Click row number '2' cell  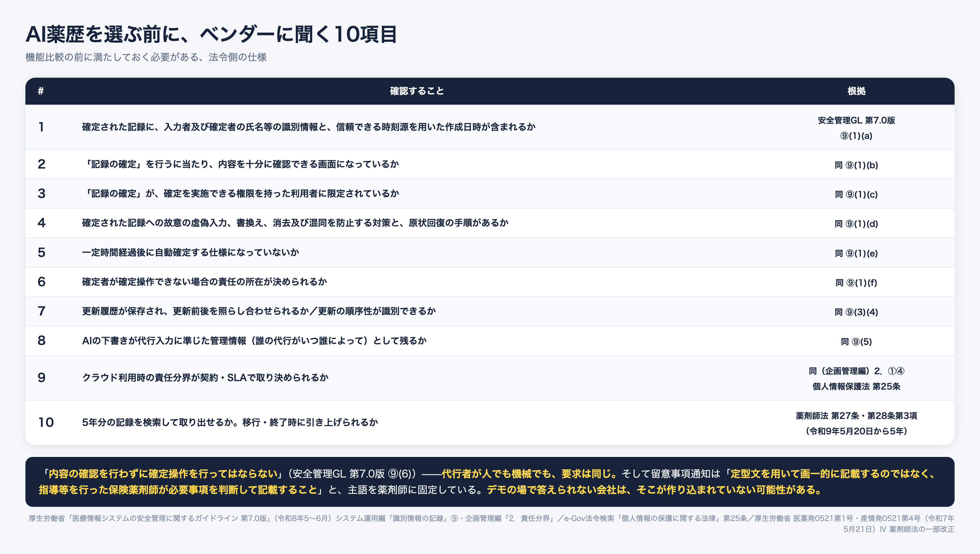pos(41,164)
